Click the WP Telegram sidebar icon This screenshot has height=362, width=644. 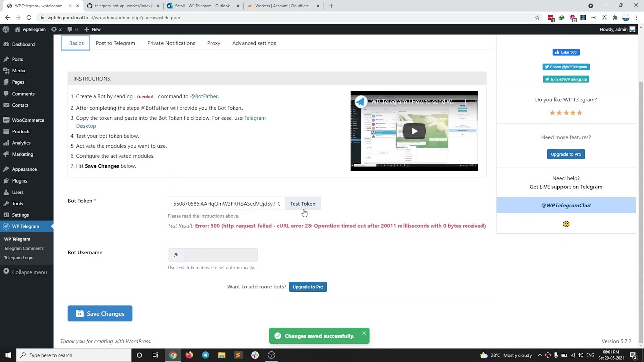click(x=6, y=226)
